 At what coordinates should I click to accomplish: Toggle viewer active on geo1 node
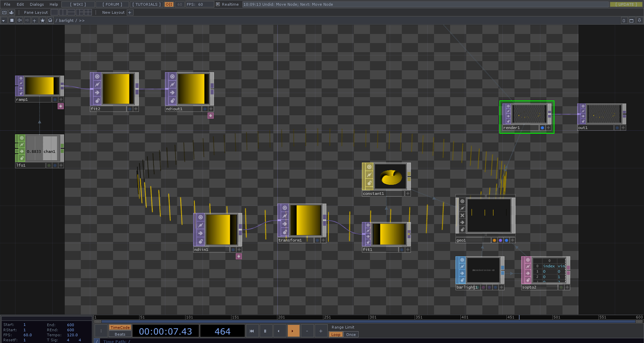463,202
